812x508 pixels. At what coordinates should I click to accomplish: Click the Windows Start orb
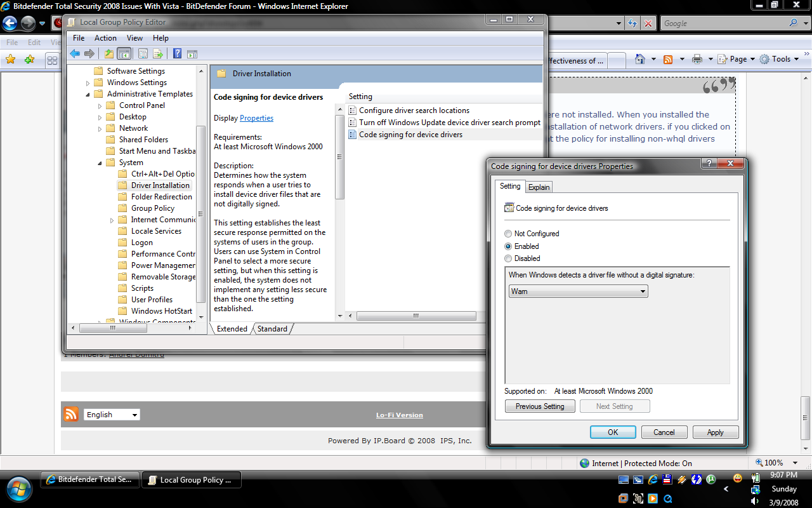coord(20,490)
